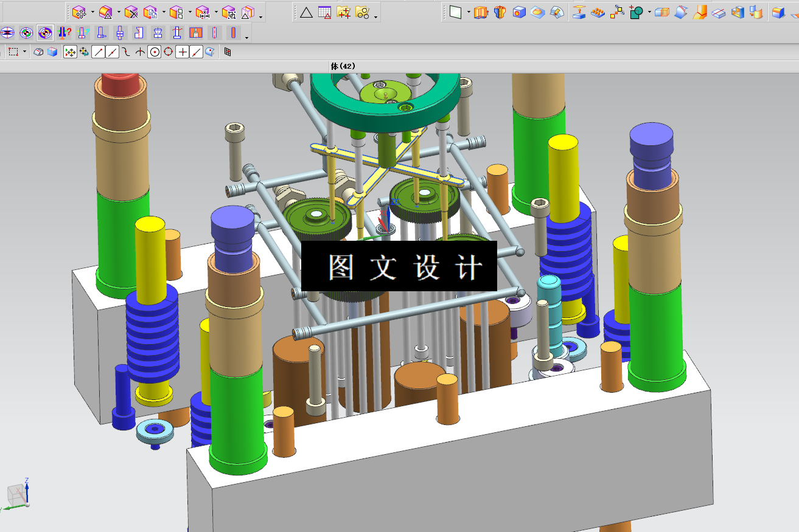This screenshot has height=532, width=799.
Task: Toggle the Intersection snap option
Action: [x=141, y=52]
